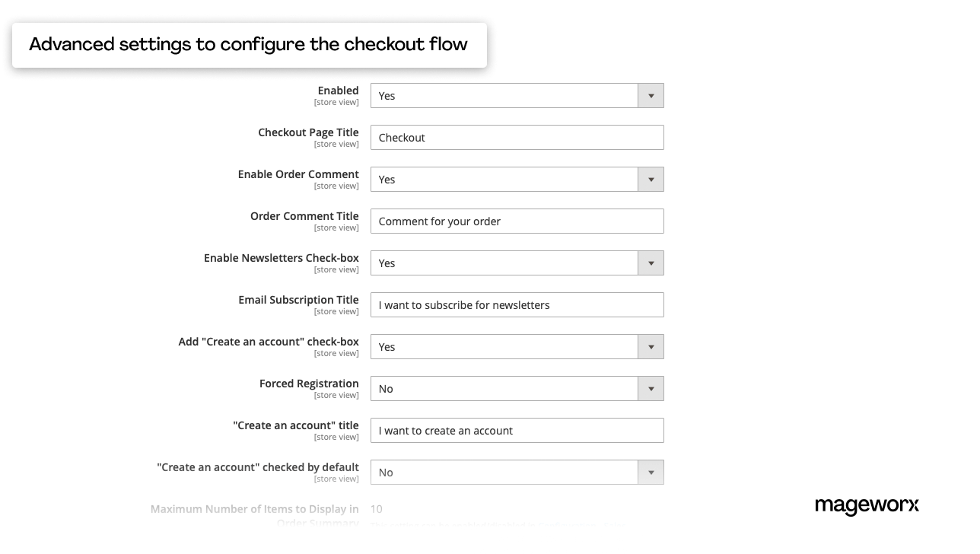The height and width of the screenshot is (554, 980).
Task: Expand the Enable Order Comment dropdown
Action: pyautogui.click(x=651, y=179)
